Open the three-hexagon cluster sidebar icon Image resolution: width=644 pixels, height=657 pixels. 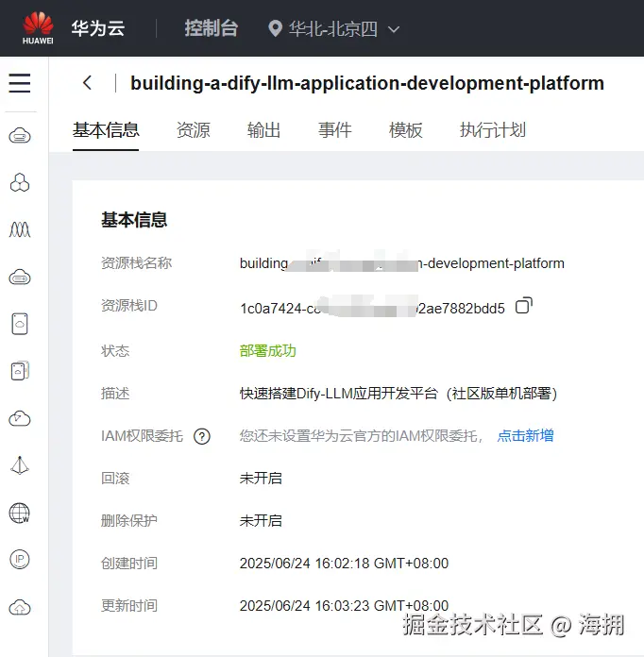point(20,183)
